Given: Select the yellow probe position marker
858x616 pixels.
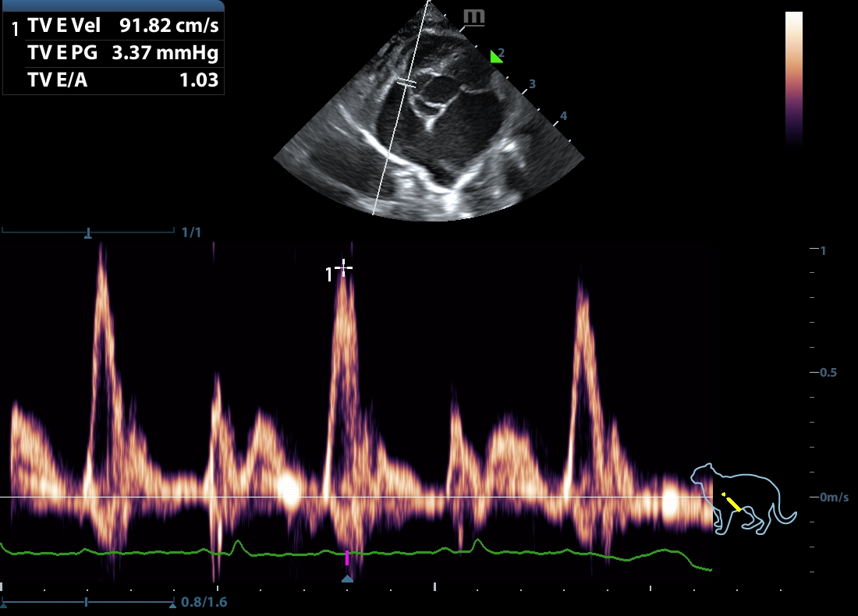Looking at the screenshot, I should [x=732, y=501].
